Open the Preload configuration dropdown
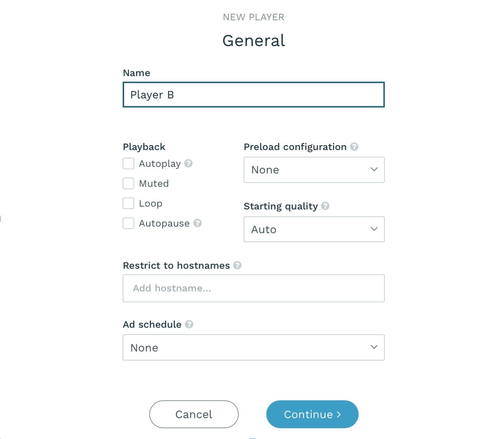This screenshot has height=439, width=504. 314,170
